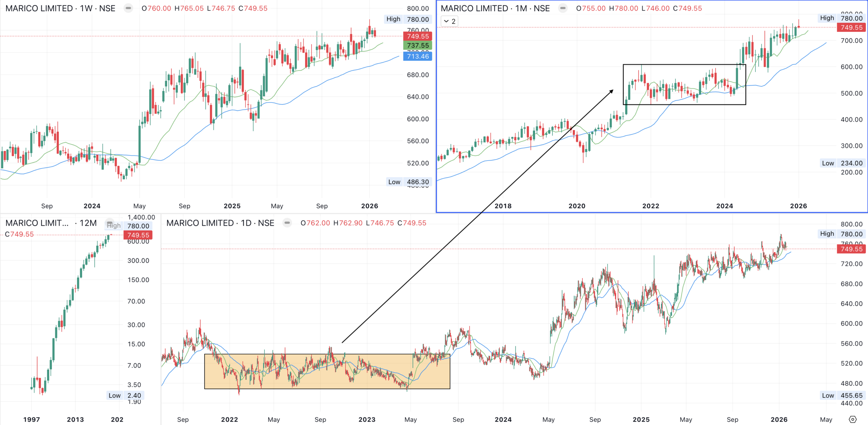
Task: Click Low 234.00 label on monthly chart
Action: [843, 163]
